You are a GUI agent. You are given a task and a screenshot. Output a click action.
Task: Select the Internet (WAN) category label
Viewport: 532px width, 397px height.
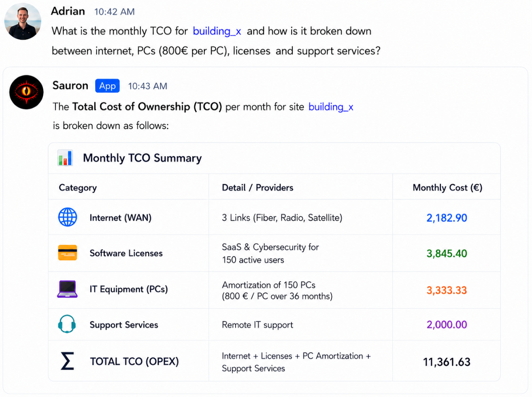121,218
